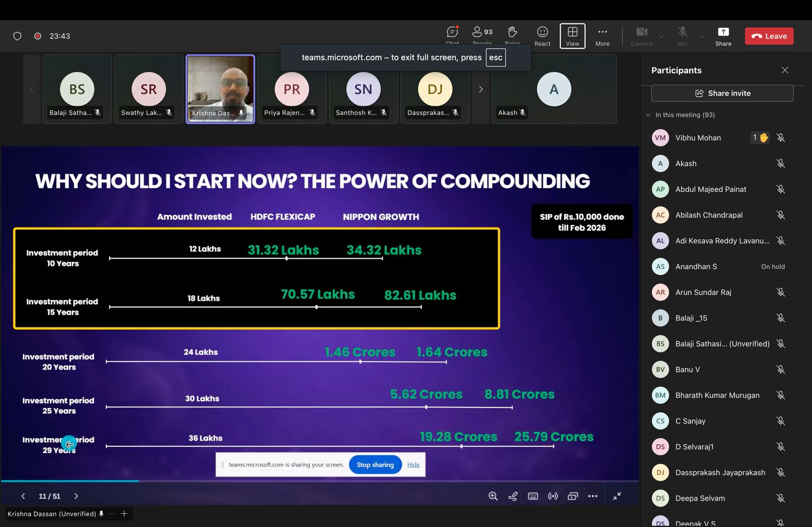
Task: Open More actions on the share toolbar
Action: coord(593,496)
